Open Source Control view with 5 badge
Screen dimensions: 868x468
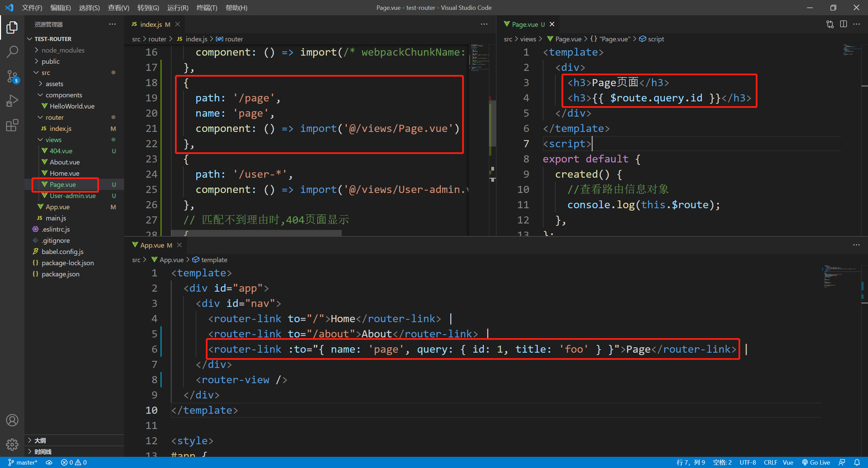click(12, 76)
